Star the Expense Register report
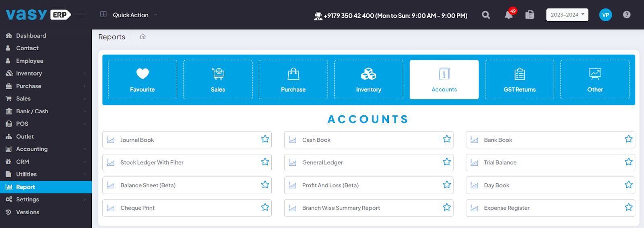This screenshot has width=644, height=228. pyautogui.click(x=629, y=207)
